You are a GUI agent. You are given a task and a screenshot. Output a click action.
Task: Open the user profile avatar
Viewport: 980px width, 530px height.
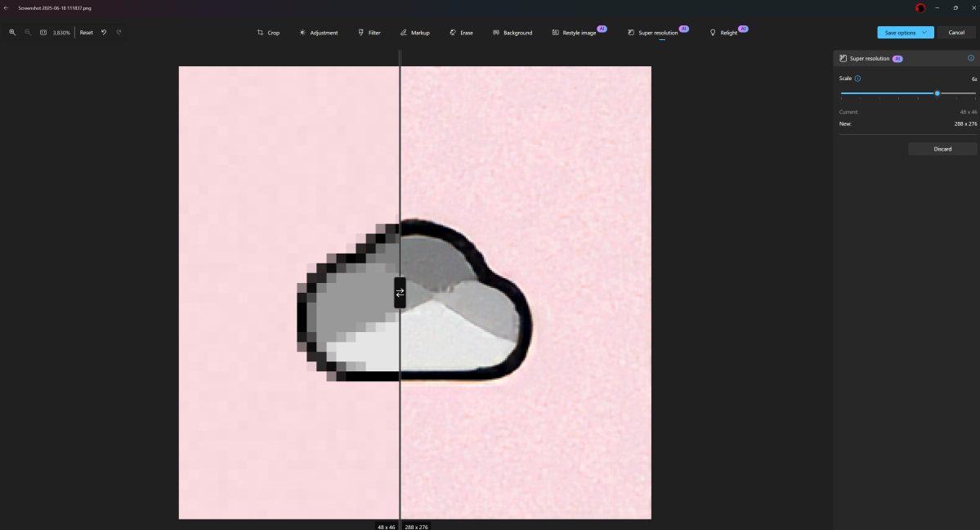pos(920,8)
